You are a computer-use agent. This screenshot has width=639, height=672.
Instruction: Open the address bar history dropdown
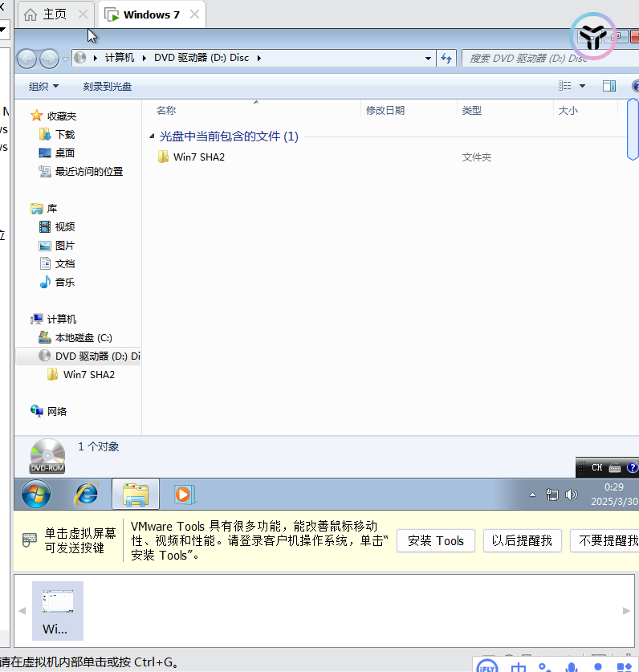click(428, 59)
